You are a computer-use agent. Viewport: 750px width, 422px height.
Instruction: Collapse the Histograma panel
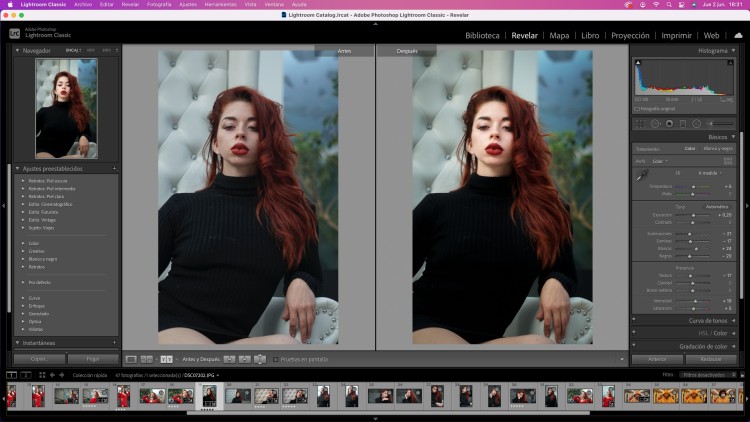tap(733, 50)
